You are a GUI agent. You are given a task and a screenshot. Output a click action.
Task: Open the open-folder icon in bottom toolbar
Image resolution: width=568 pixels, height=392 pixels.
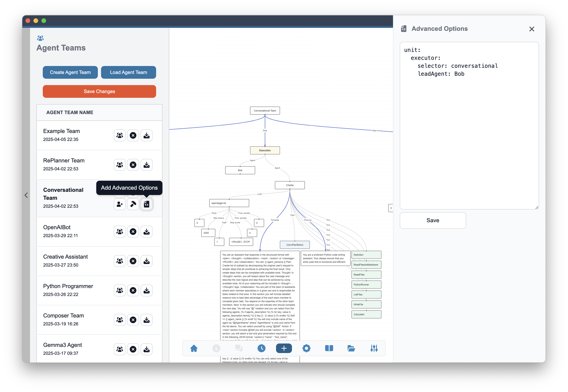point(351,348)
